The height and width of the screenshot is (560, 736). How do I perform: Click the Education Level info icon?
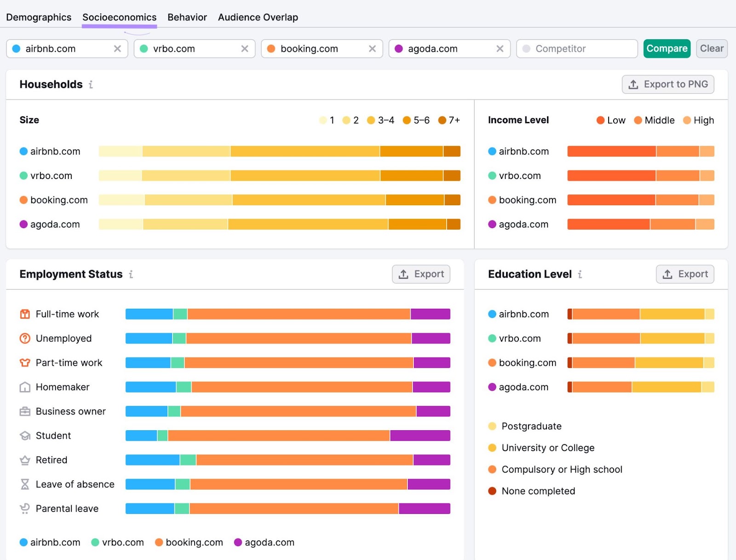pos(581,274)
